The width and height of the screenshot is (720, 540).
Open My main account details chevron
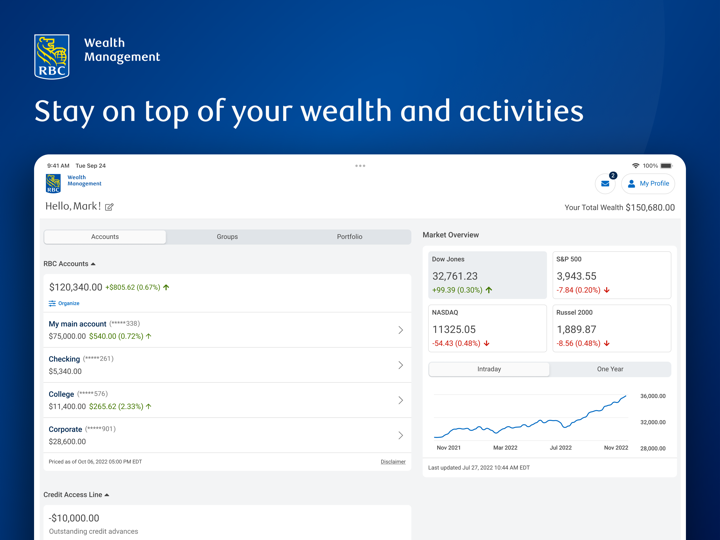pos(400,330)
